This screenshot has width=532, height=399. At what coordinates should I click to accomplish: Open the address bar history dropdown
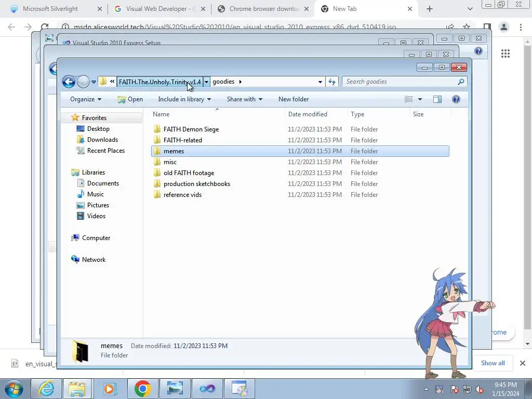click(320, 82)
